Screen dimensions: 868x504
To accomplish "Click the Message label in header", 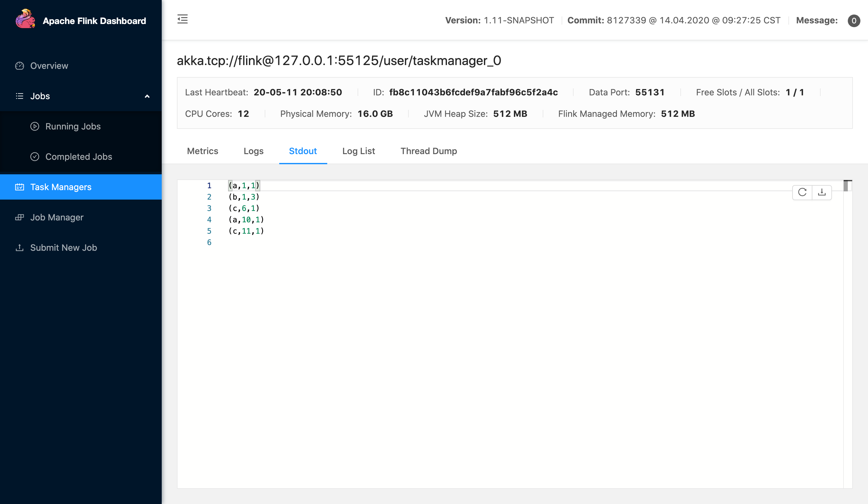I will (817, 20).
